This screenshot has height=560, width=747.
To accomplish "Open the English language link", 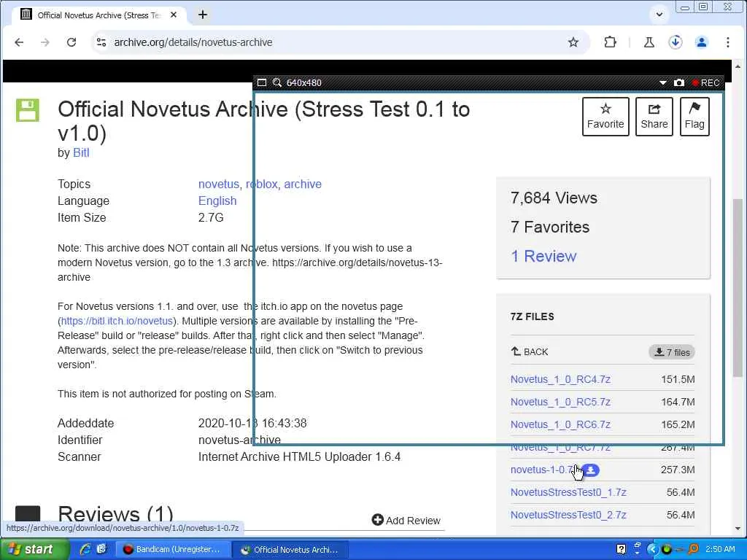I will [x=217, y=201].
